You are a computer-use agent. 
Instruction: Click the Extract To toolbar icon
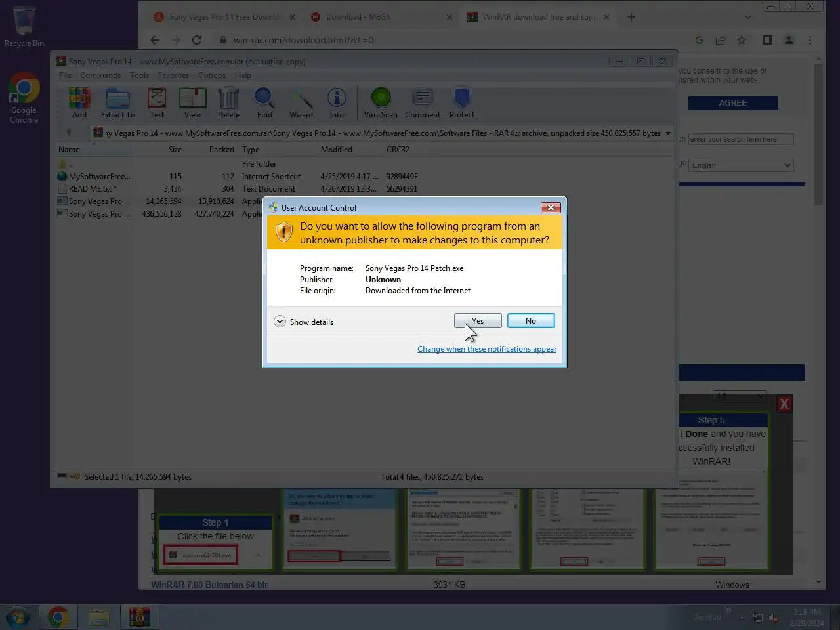pyautogui.click(x=118, y=103)
